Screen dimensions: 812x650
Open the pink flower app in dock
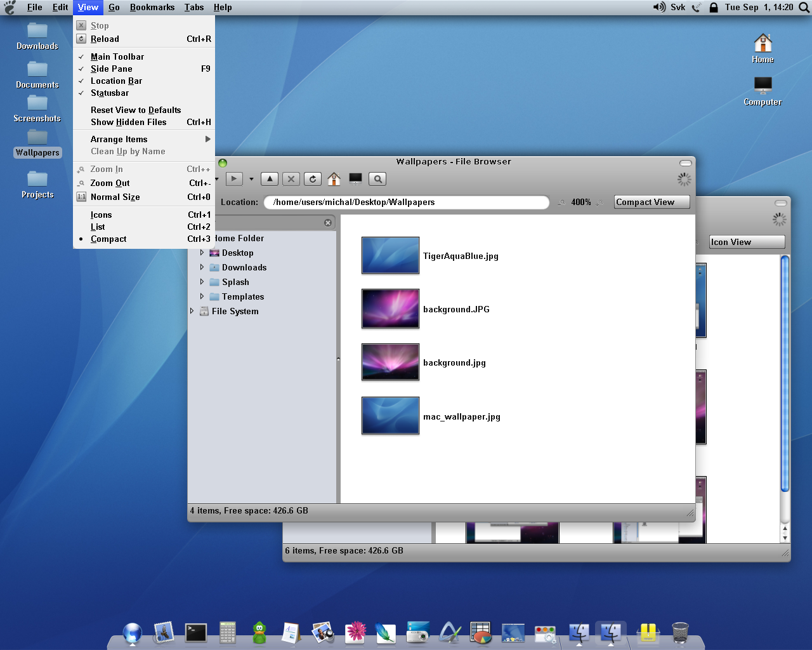[356, 632]
